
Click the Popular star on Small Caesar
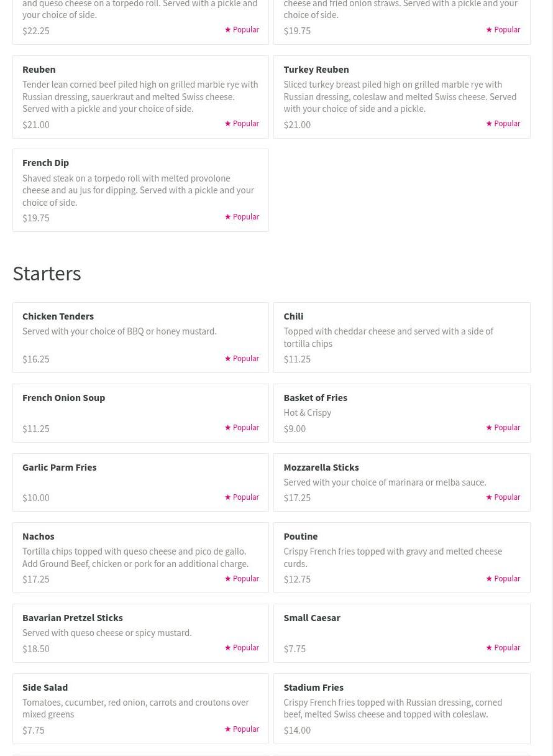click(489, 648)
